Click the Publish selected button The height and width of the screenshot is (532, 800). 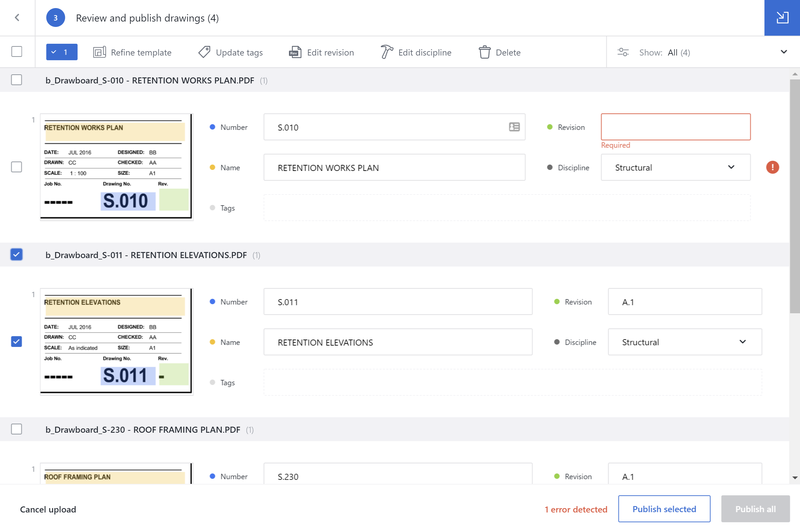[x=664, y=509]
